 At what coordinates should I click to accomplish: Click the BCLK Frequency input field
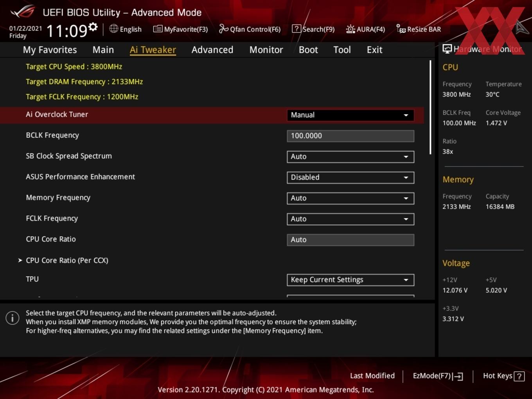click(x=350, y=136)
